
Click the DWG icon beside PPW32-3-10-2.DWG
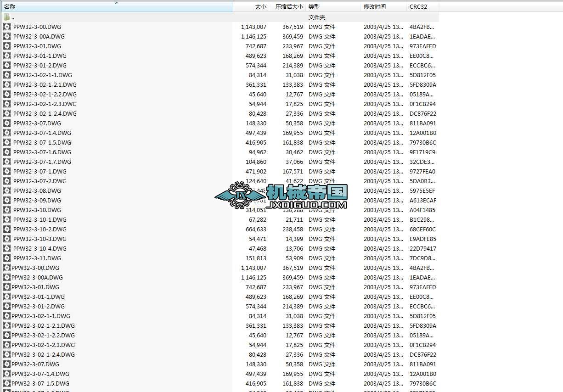tap(6, 229)
